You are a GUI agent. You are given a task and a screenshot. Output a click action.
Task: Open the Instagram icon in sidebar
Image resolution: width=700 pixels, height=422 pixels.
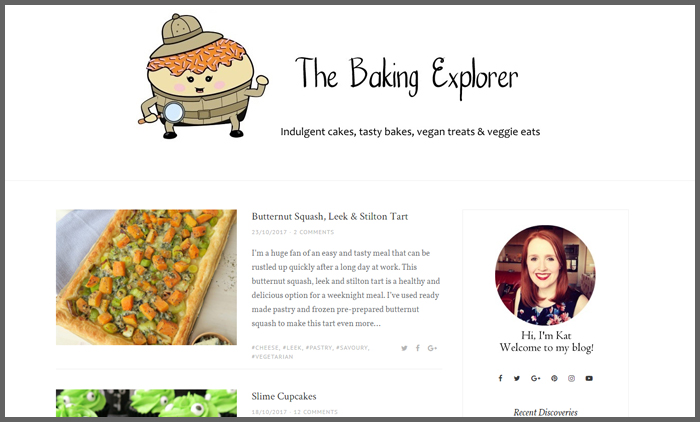pyautogui.click(x=571, y=378)
